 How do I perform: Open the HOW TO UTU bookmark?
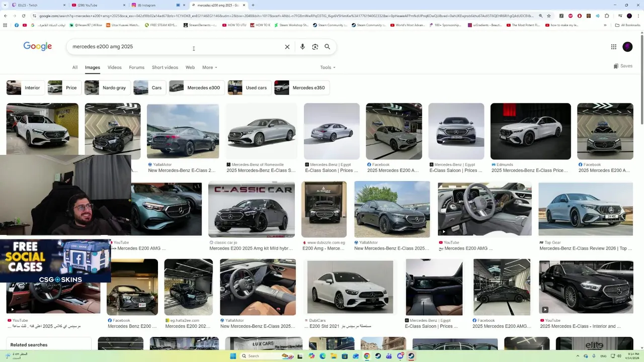[234, 25]
